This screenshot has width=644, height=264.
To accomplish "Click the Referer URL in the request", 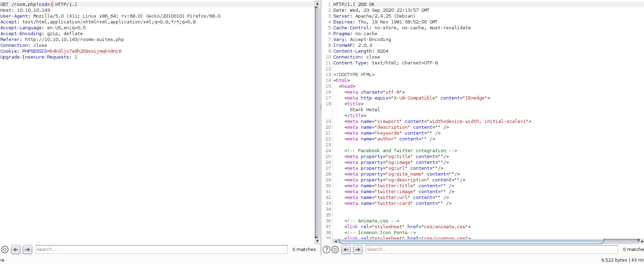I will coord(74,40).
